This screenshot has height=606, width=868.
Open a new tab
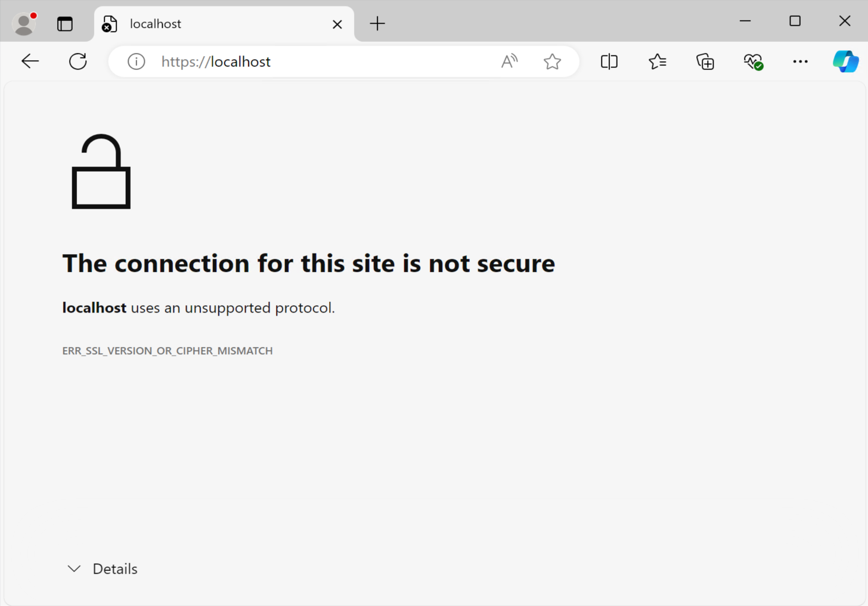[377, 24]
